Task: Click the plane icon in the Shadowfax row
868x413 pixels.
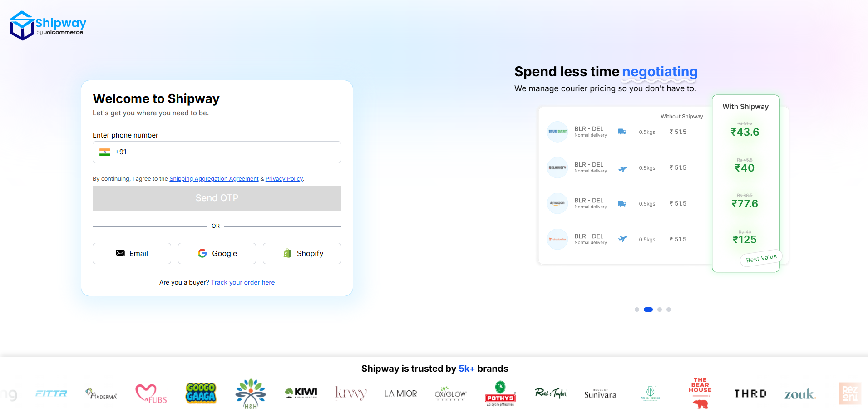Action: pyautogui.click(x=622, y=239)
